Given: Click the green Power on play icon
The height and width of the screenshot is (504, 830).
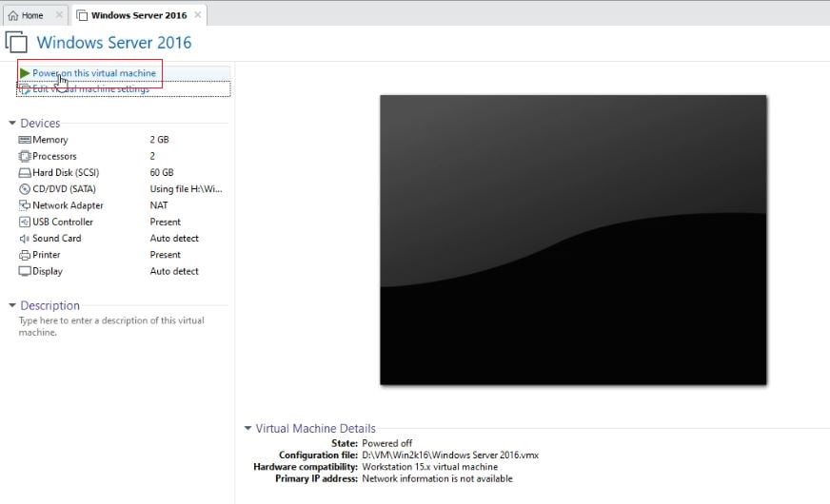Looking at the screenshot, I should (x=25, y=73).
